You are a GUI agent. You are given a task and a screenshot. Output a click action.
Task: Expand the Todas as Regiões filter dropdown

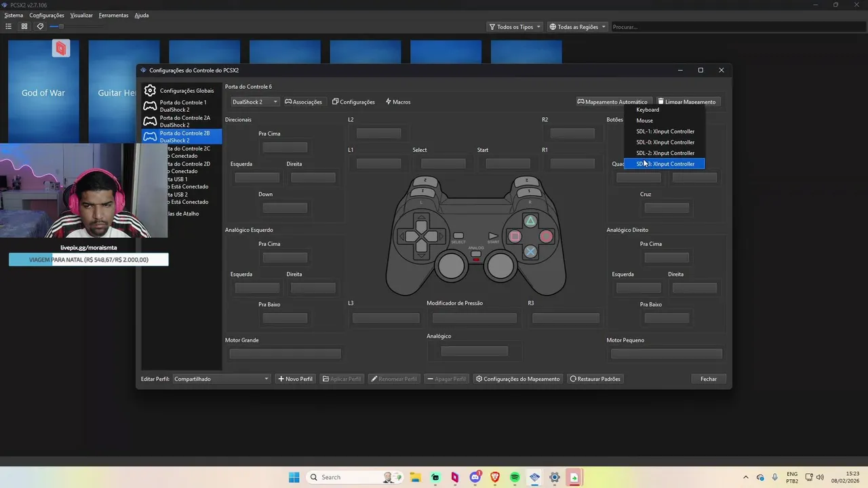[577, 26]
